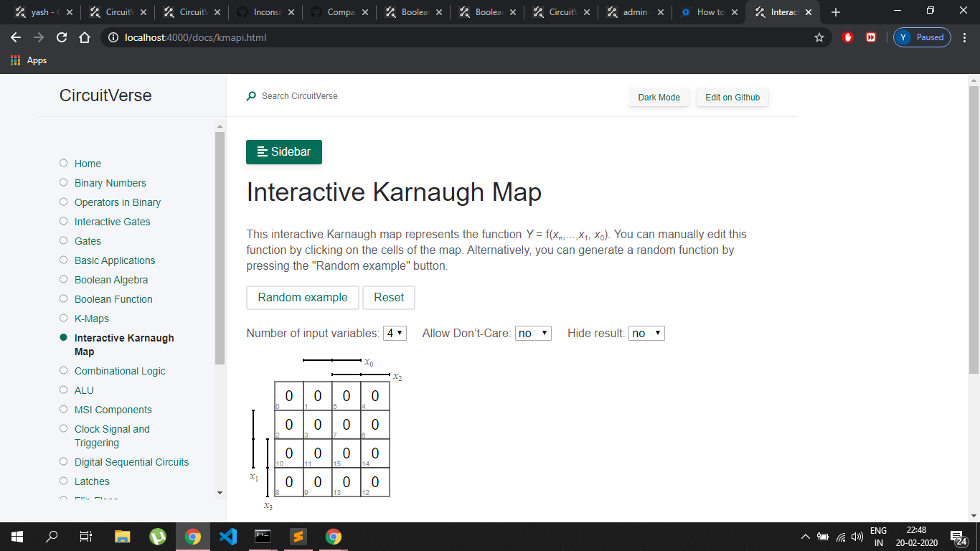Viewport: 980px width, 551px height.
Task: Open Sublime Text from taskbar
Action: point(298,537)
